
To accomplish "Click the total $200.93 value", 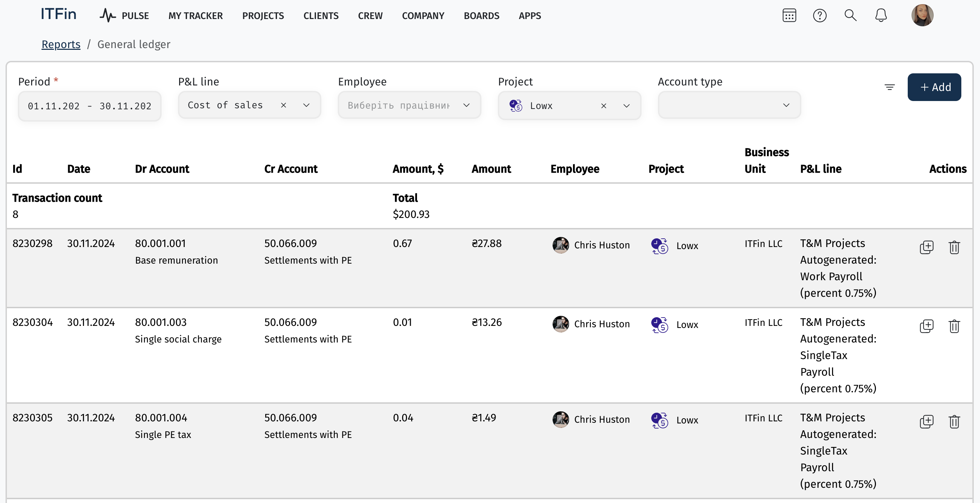I will tap(411, 214).
